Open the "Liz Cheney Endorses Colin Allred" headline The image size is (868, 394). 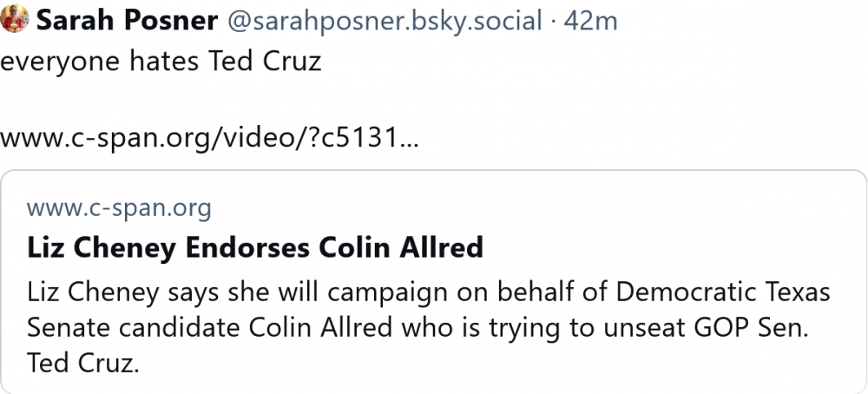click(254, 248)
